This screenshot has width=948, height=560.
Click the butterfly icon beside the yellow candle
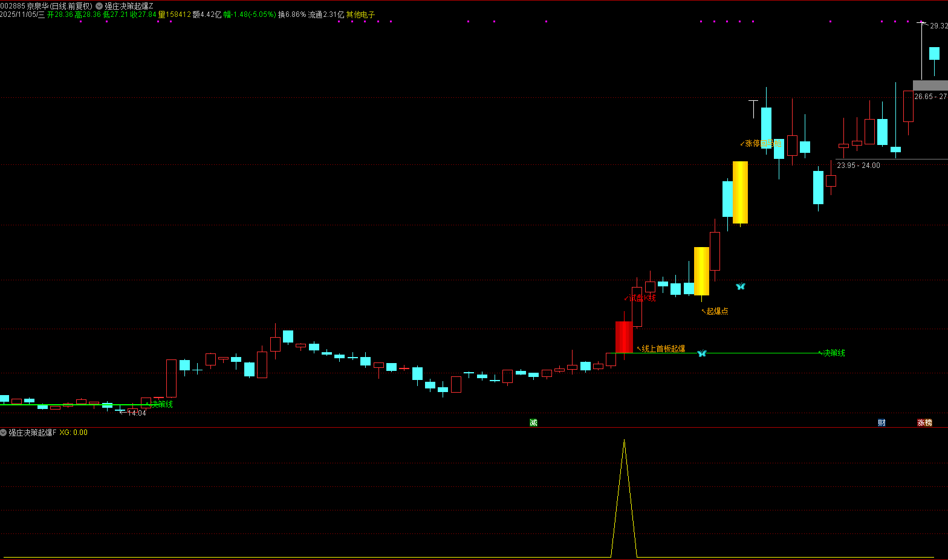741,286
